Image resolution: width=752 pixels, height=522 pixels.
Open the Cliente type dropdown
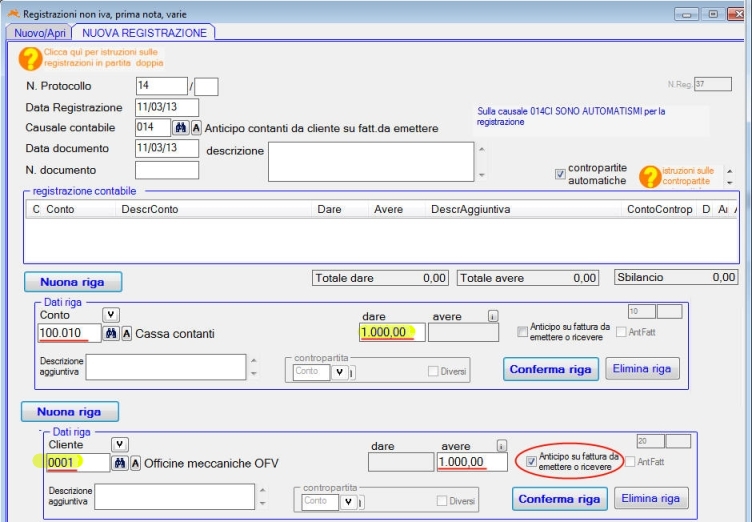point(119,444)
